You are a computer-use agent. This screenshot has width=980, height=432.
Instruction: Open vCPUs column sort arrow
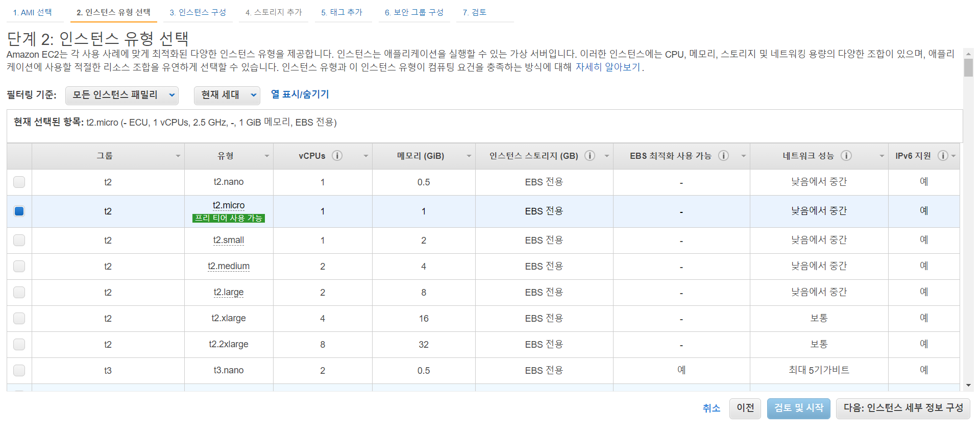365,156
